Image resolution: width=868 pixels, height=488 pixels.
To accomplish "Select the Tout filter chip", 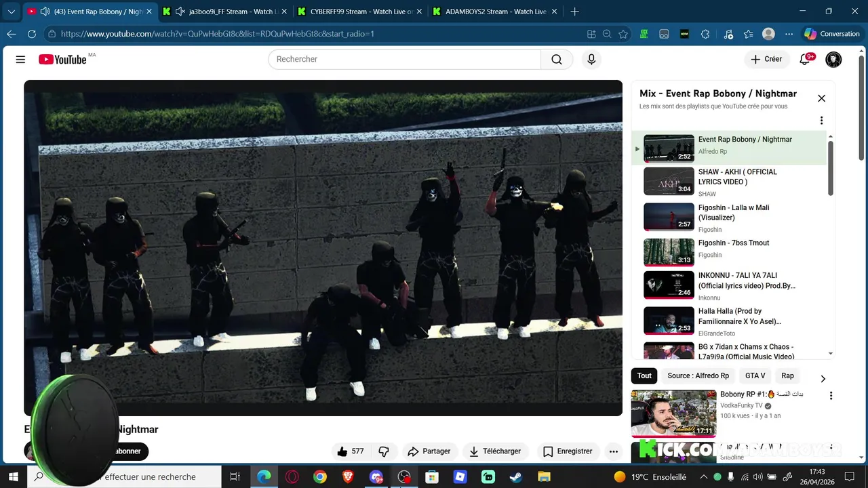I will click(644, 375).
